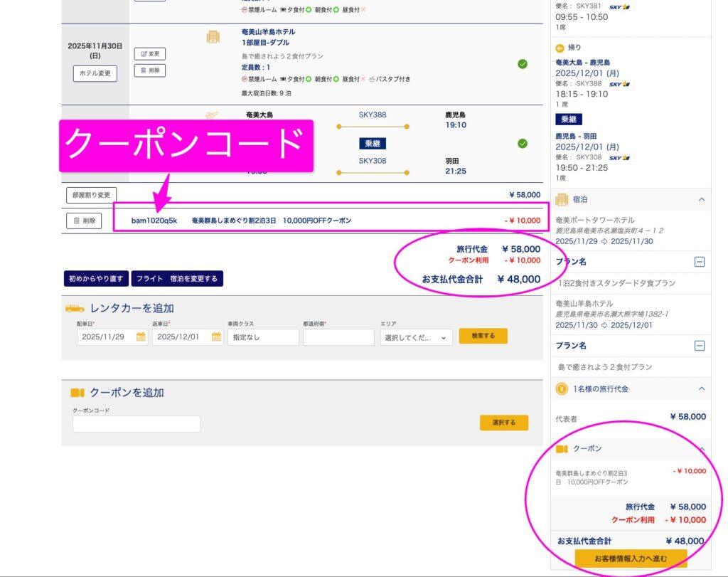The image size is (728, 577).
Task: Click the 乗継 badge in itinerary
Action: tap(373, 144)
